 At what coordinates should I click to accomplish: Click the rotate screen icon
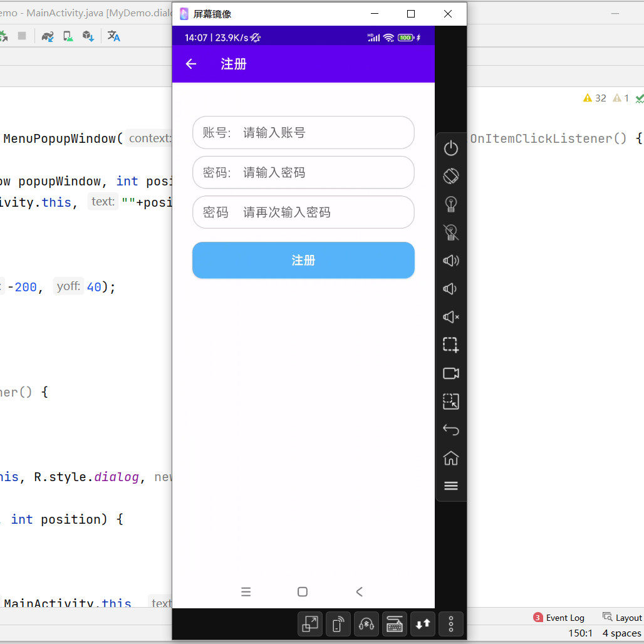[x=450, y=176]
